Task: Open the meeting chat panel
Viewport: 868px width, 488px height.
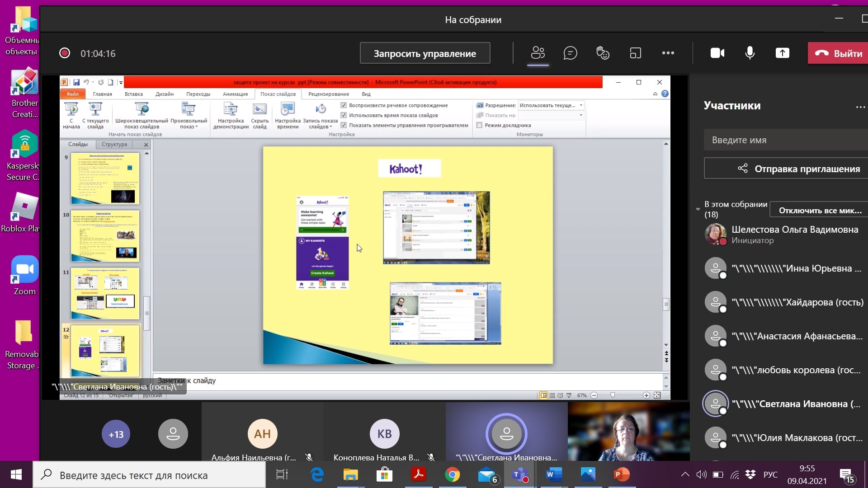Action: tap(570, 53)
